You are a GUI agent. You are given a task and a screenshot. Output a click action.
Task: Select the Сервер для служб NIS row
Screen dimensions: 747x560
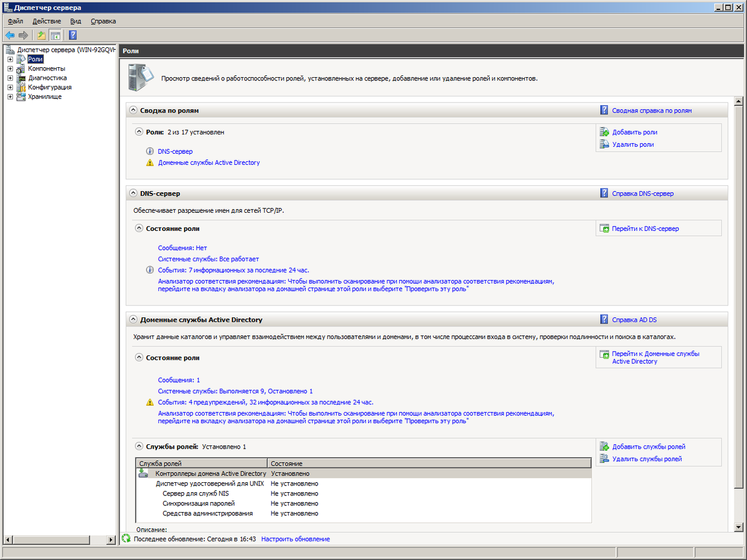[x=363, y=493]
